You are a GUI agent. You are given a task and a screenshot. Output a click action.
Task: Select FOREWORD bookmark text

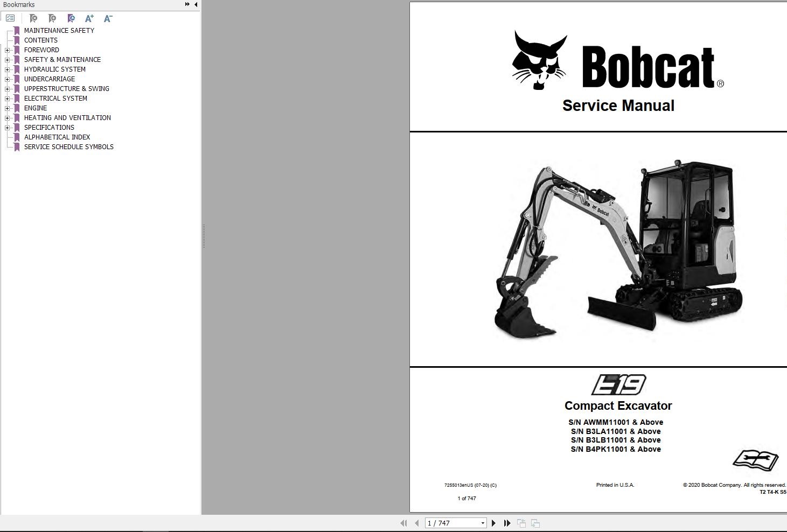click(x=41, y=50)
